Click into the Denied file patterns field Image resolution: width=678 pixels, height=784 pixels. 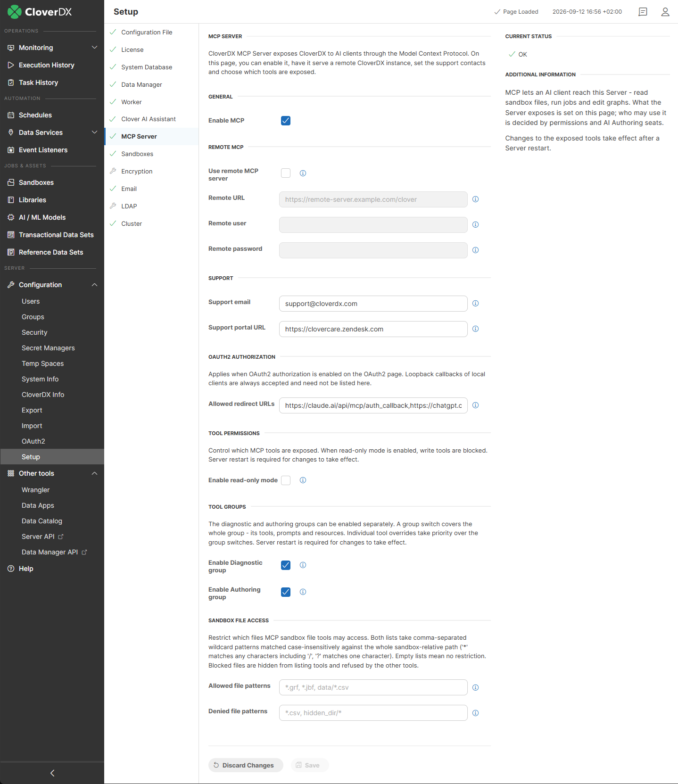[373, 713]
